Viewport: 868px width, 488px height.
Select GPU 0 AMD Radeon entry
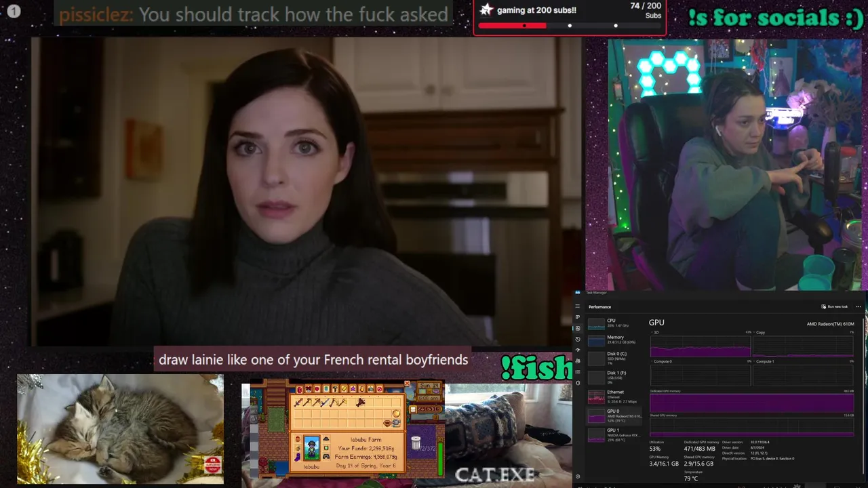coord(615,415)
